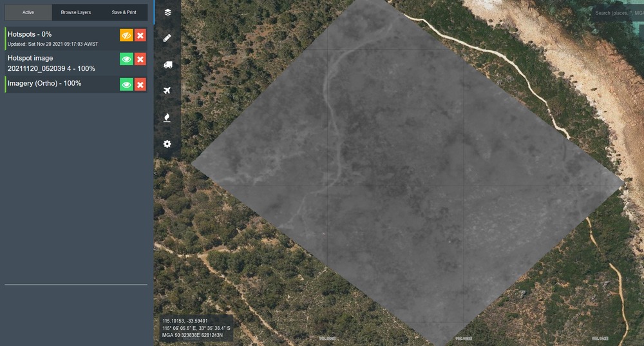
Task: Click the Search places input field
Action: click(x=617, y=13)
